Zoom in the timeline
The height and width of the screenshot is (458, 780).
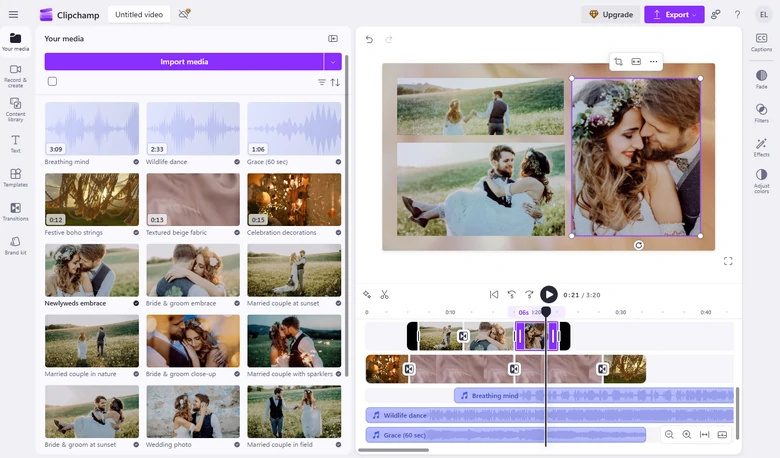coord(686,435)
